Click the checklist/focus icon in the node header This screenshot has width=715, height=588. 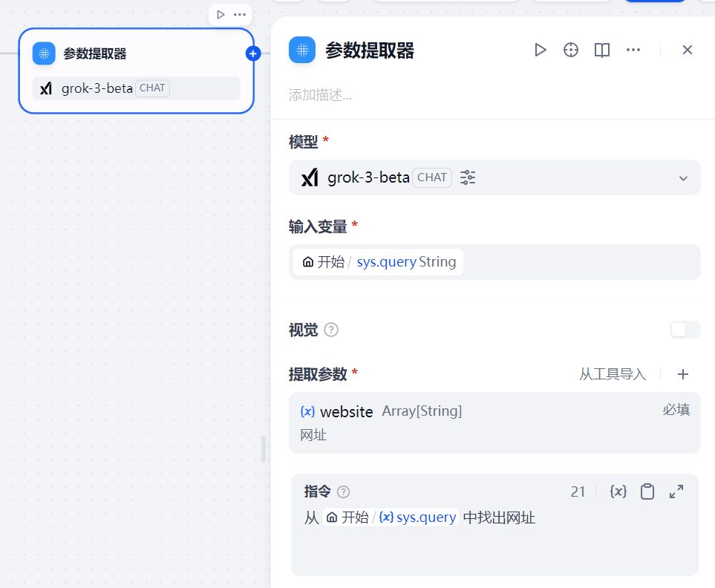pyautogui.click(x=570, y=50)
